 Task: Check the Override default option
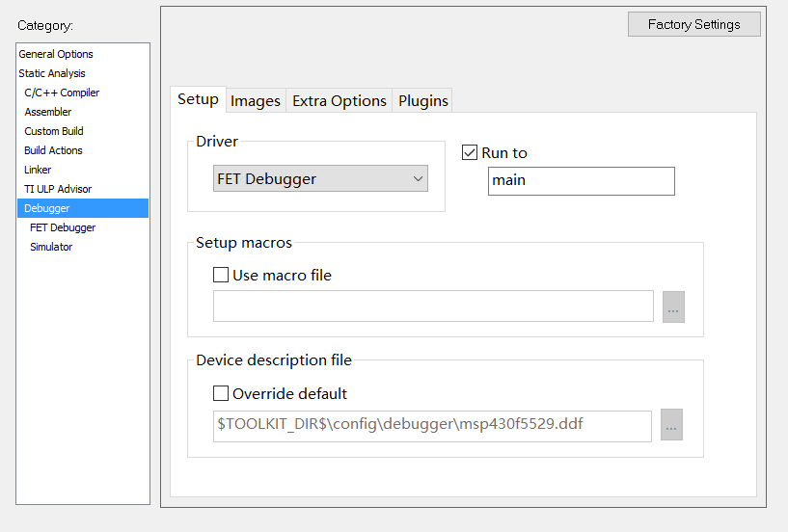(222, 393)
